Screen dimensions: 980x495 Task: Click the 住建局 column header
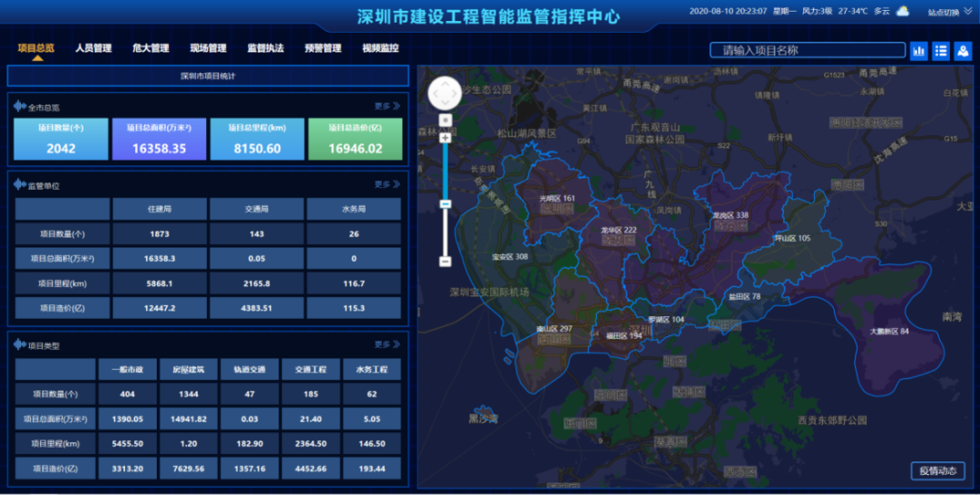click(160, 209)
